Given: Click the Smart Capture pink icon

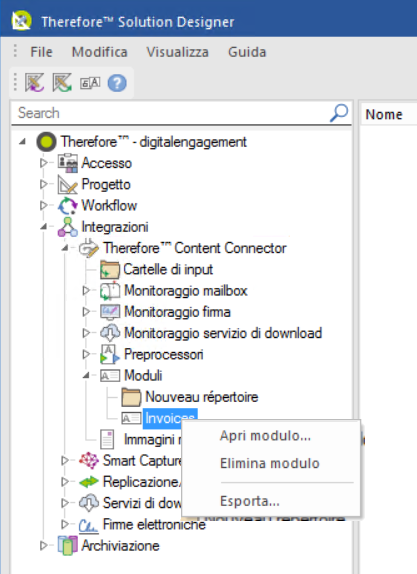Looking at the screenshot, I should tap(89, 461).
